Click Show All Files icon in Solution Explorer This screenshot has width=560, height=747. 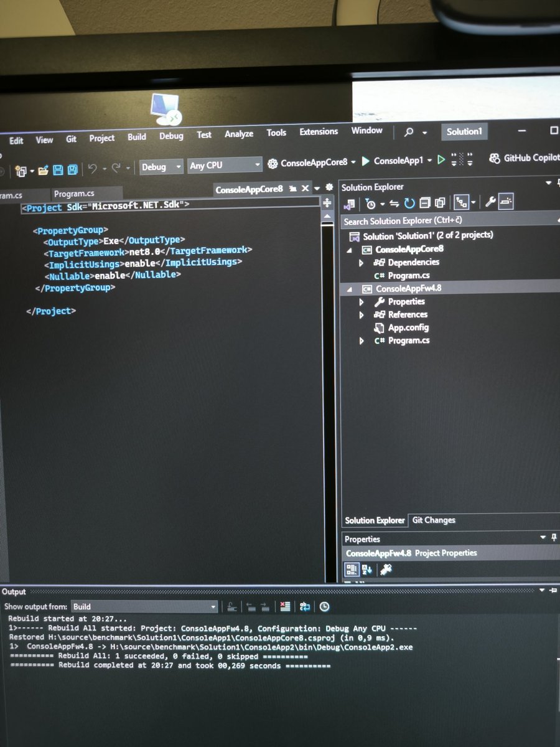[x=440, y=202]
